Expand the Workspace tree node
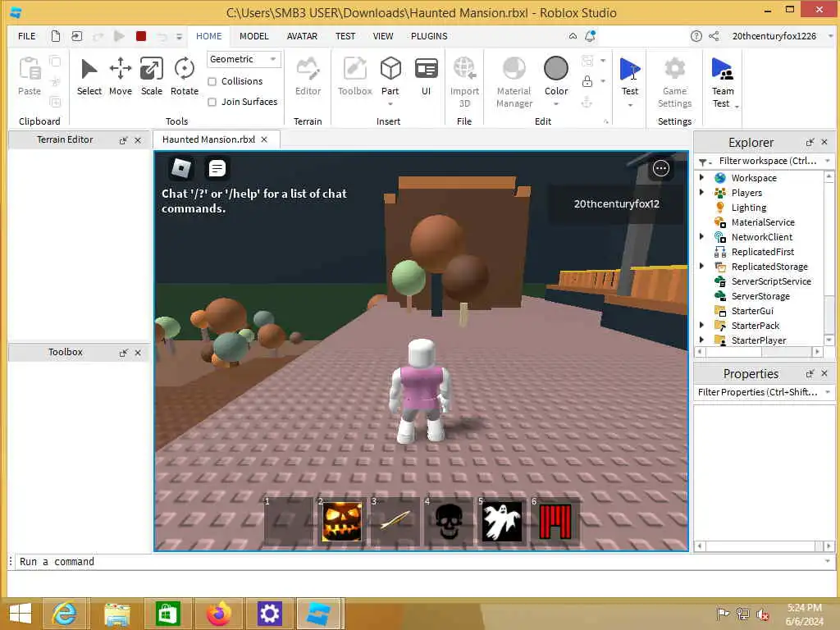This screenshot has width=840, height=630. [702, 177]
